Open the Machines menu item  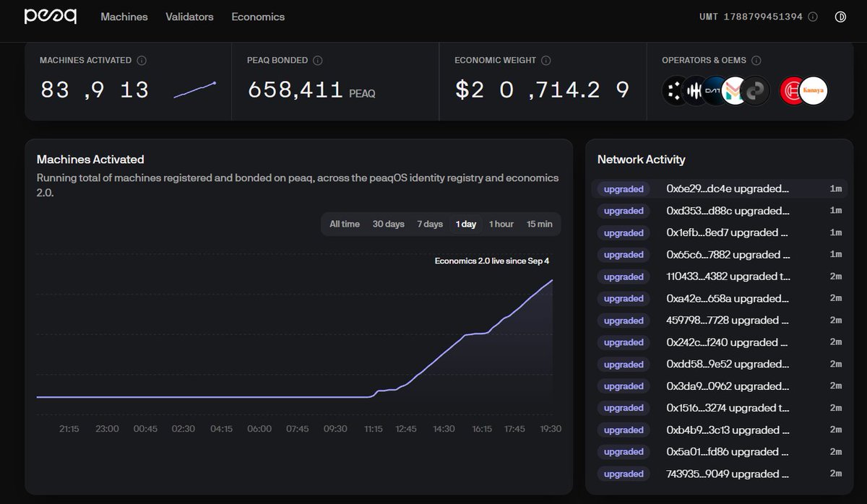(x=124, y=17)
